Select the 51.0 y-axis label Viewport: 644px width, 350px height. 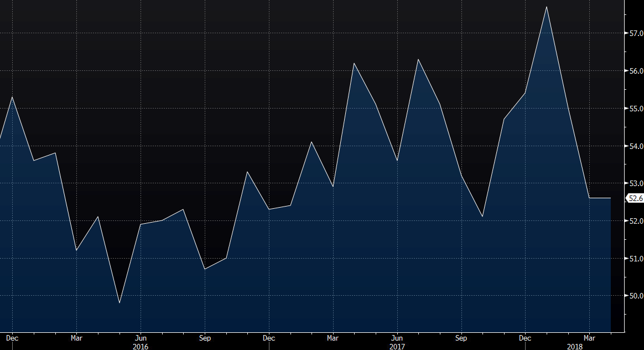click(636, 259)
